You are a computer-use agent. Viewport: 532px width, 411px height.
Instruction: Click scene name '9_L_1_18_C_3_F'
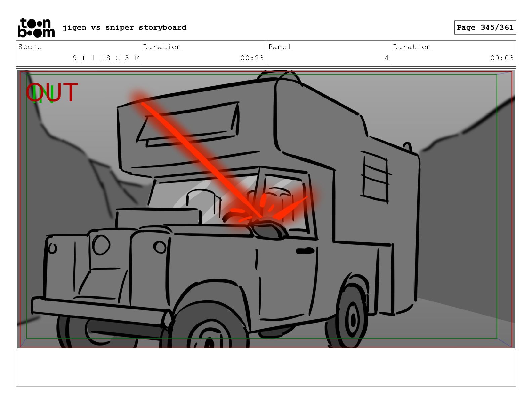point(106,58)
